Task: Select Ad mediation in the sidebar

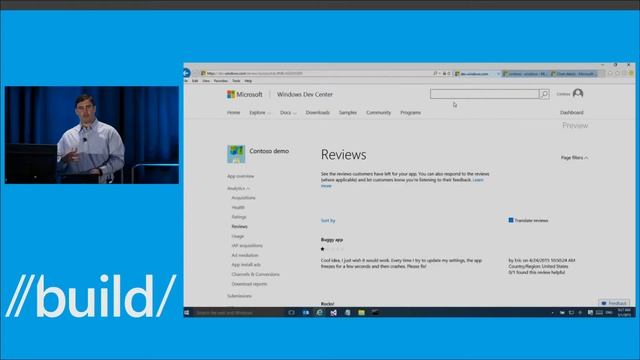Action: pyautogui.click(x=244, y=255)
